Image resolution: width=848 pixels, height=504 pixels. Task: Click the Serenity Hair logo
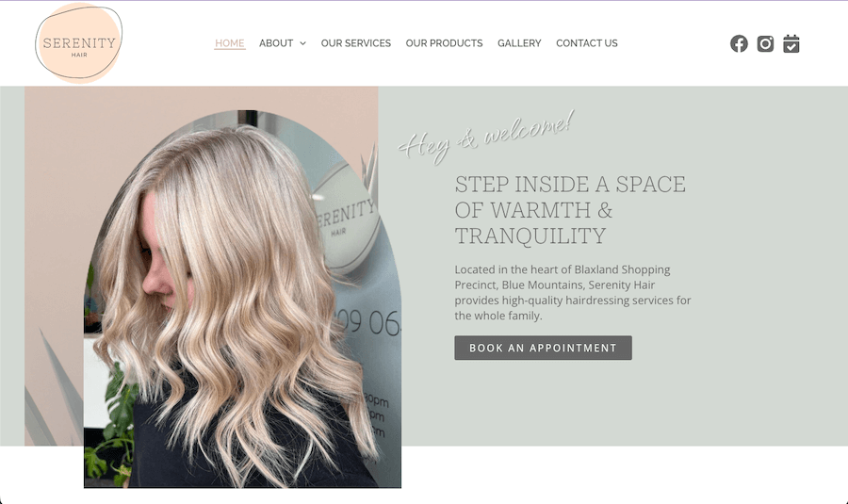(x=79, y=42)
